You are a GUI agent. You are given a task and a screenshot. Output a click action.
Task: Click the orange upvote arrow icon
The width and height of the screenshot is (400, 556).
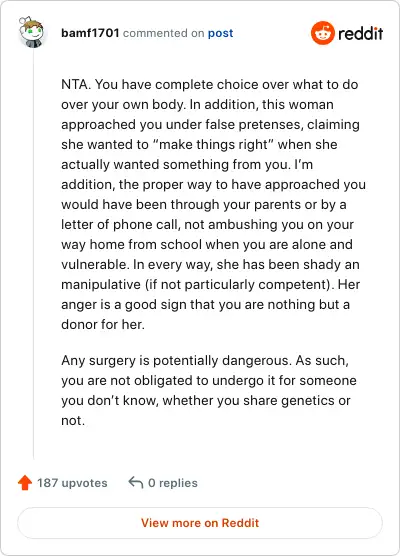click(x=25, y=483)
